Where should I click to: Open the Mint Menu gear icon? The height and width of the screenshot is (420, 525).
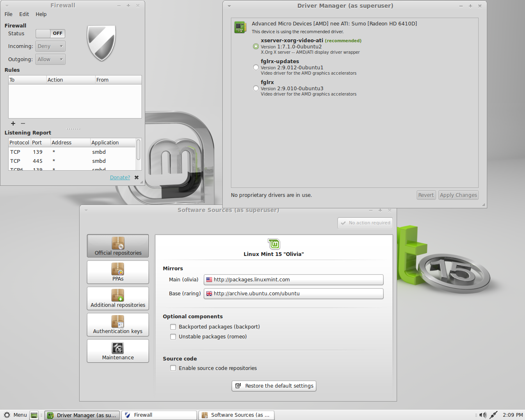tap(7, 415)
